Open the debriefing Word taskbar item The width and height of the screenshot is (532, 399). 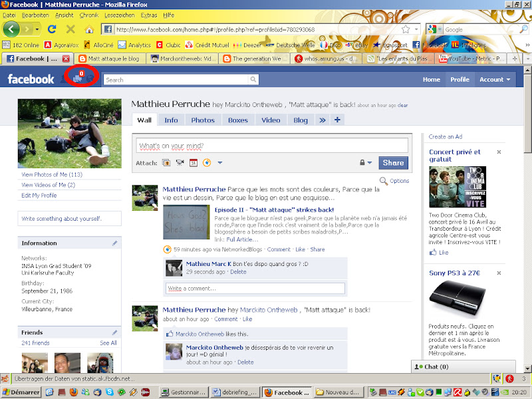[x=235, y=392]
